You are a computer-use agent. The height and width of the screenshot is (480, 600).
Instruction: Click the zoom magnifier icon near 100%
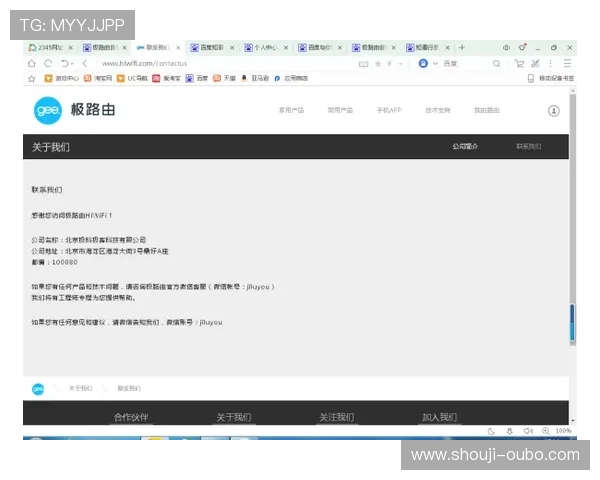546,431
